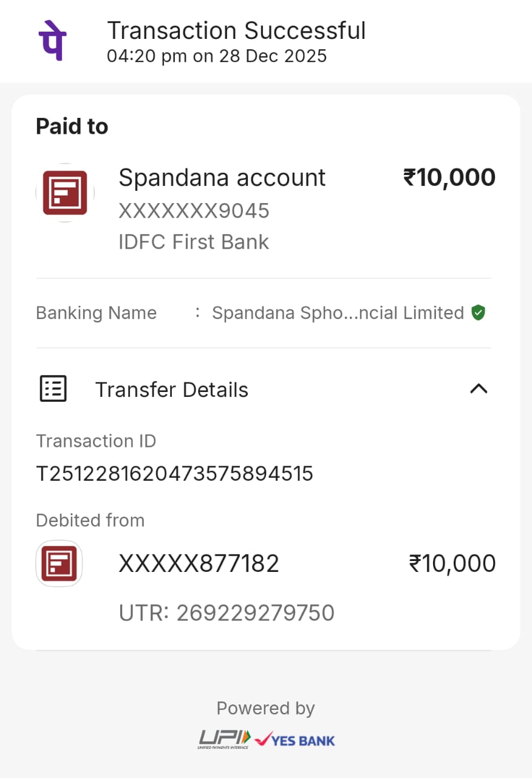This screenshot has height=778, width=532.
Task: Click the green verified shield icon
Action: (479, 313)
